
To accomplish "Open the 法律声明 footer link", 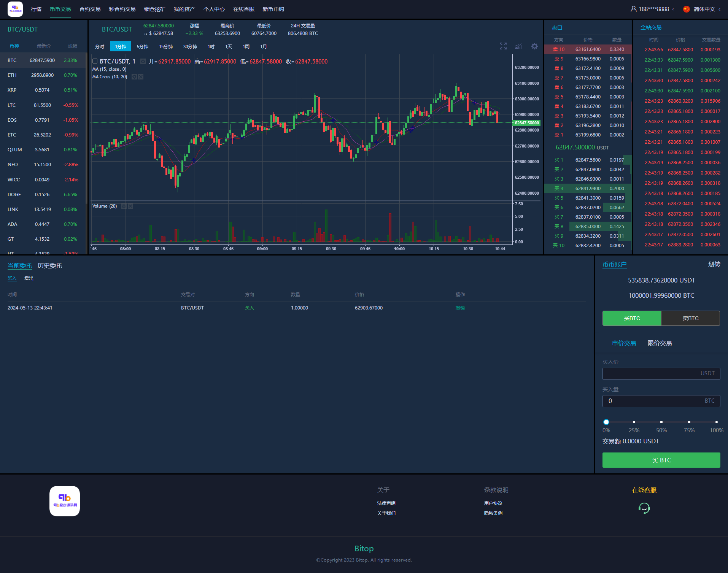I will tap(386, 503).
